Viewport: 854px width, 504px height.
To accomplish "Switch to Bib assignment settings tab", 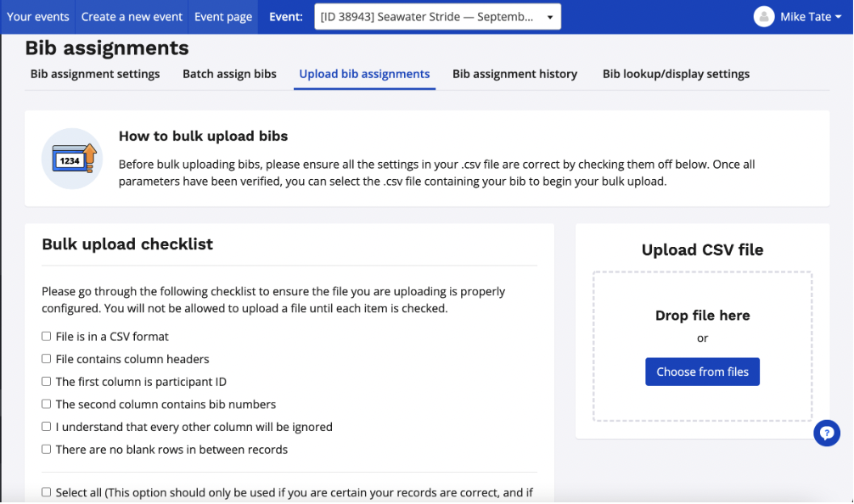I will click(x=95, y=74).
